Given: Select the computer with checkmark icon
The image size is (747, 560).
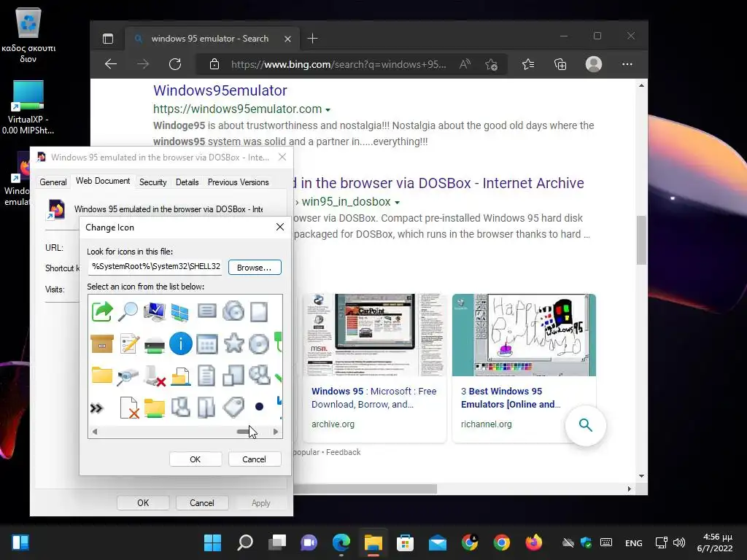Looking at the screenshot, I should point(155,312).
